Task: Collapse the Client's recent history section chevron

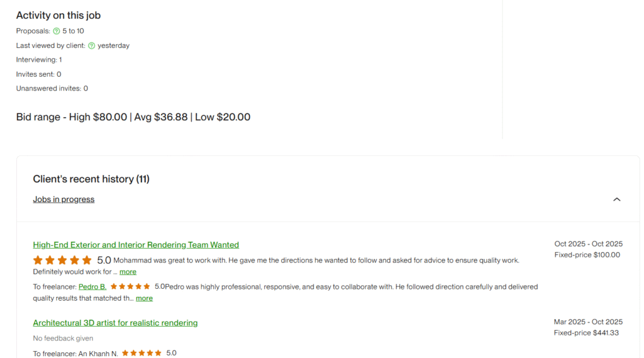Action: 616,199
